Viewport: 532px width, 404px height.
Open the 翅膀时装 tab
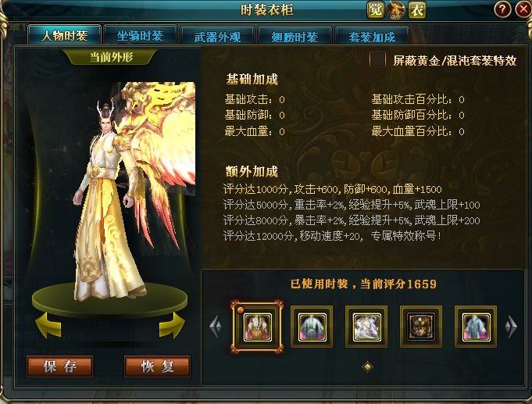295,36
